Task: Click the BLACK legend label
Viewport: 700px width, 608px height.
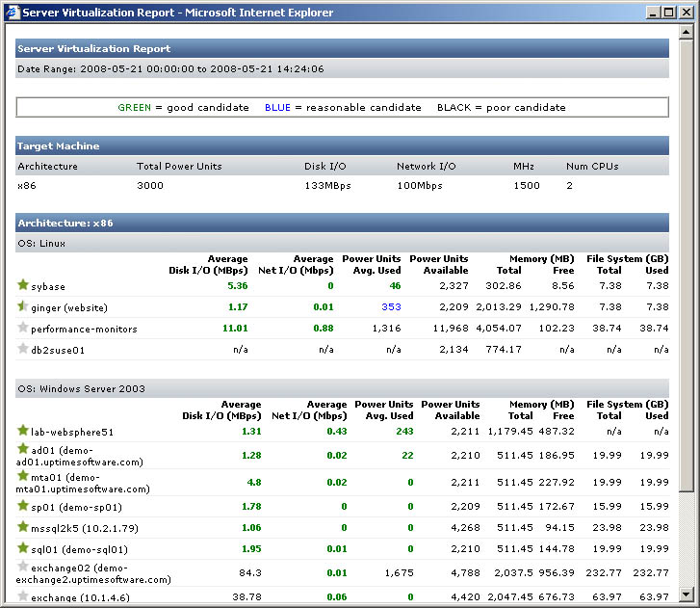Action: click(454, 108)
